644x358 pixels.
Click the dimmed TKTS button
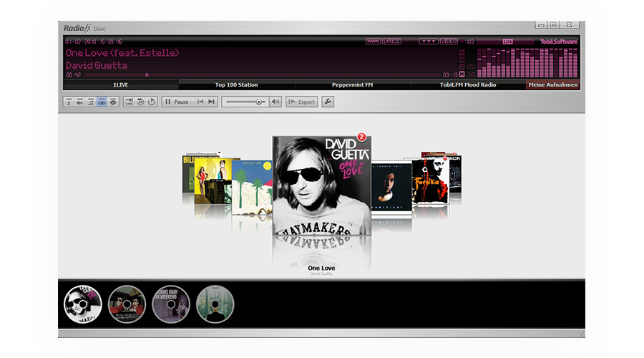pos(410,41)
